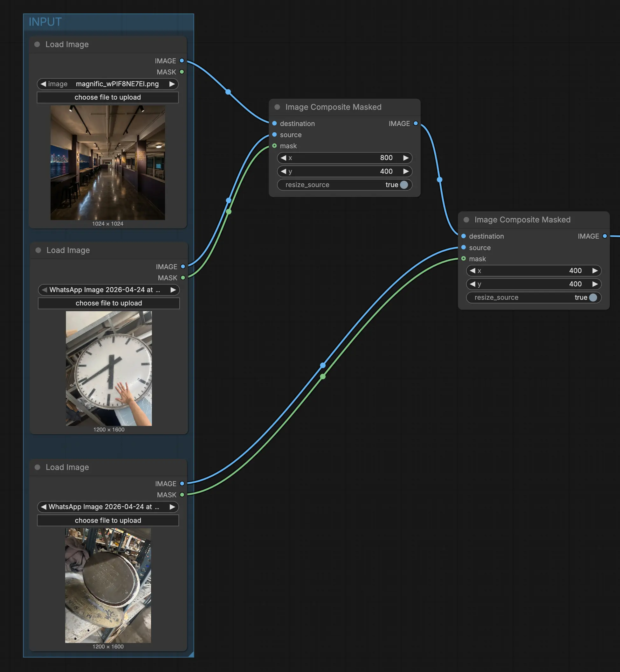The height and width of the screenshot is (672, 620).
Task: Decrease y value on first composite node
Action: point(284,171)
